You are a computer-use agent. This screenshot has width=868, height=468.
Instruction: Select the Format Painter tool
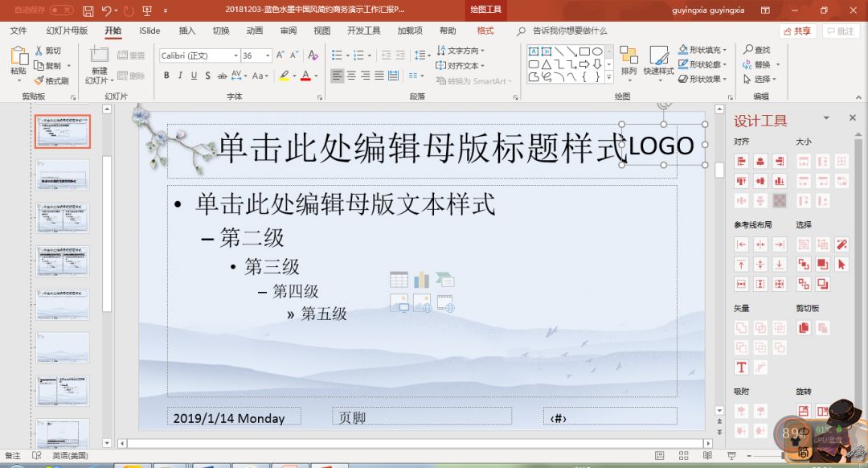click(50, 78)
